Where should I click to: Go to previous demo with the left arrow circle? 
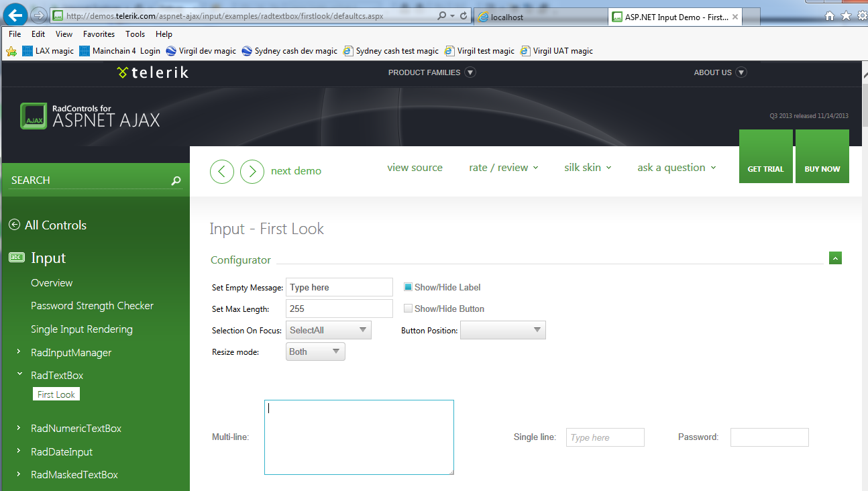click(222, 171)
